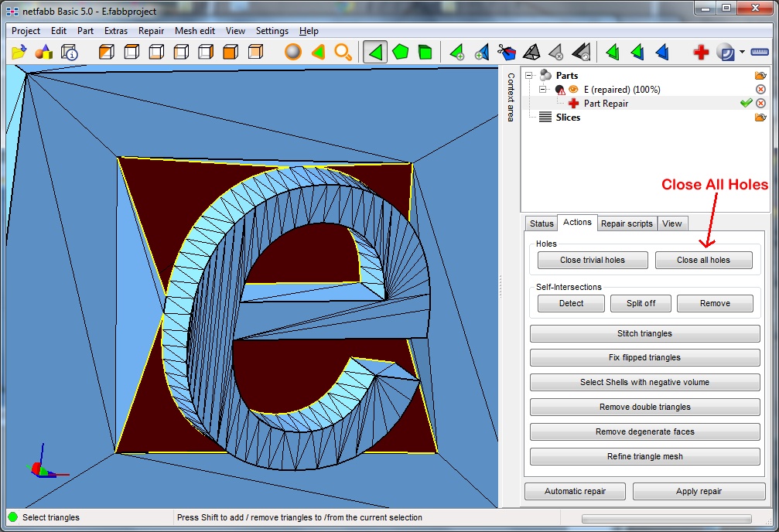Click Remove under Self-Intersections
The image size is (779, 532).
click(x=715, y=303)
